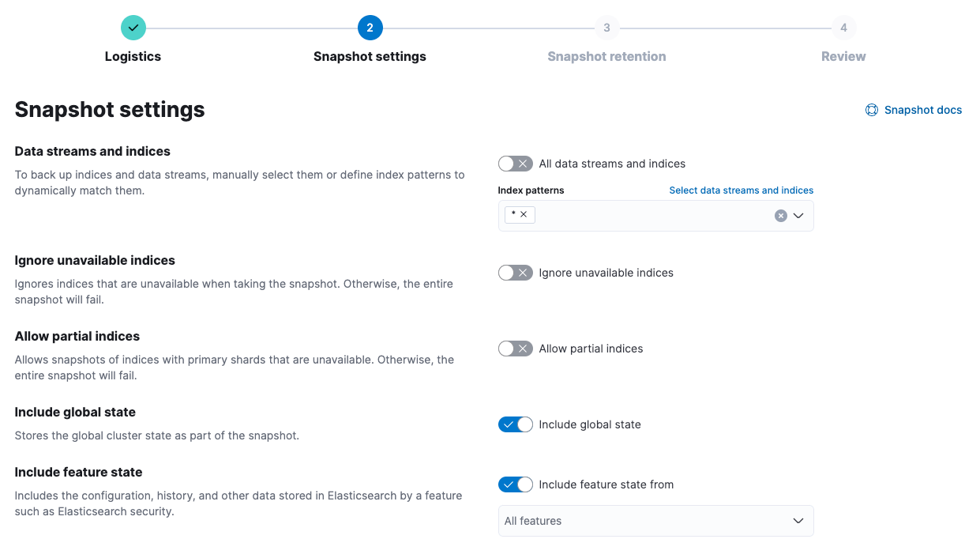The width and height of the screenshot is (980, 539).
Task: Go to the Snapshot retention step
Action: pyautogui.click(x=606, y=56)
